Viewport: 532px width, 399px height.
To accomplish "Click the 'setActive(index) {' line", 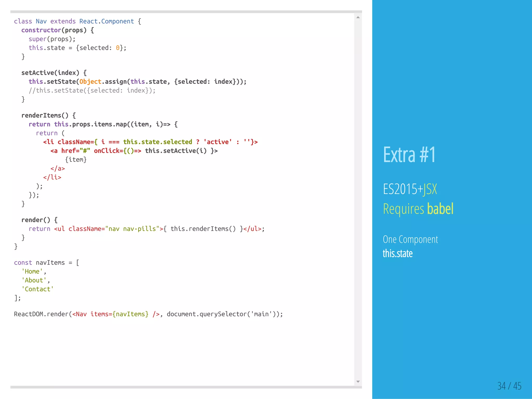I will point(54,73).
